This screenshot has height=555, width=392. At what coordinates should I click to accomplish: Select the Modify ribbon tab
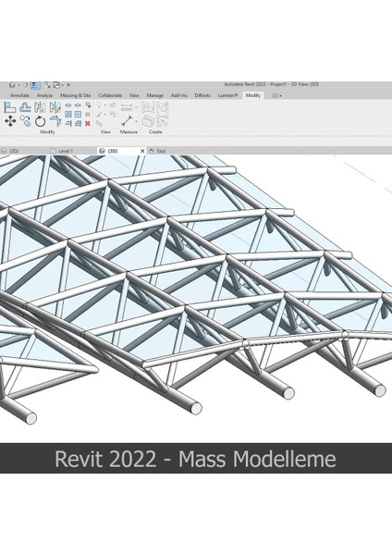[x=253, y=95]
